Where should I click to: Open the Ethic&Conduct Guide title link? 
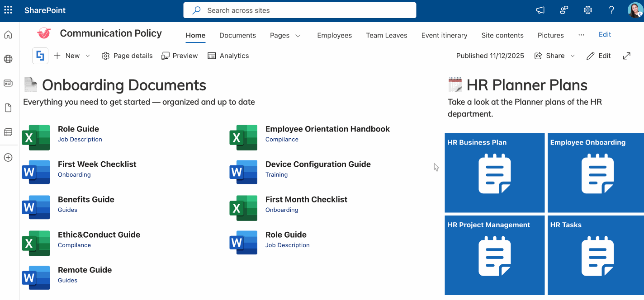point(99,234)
